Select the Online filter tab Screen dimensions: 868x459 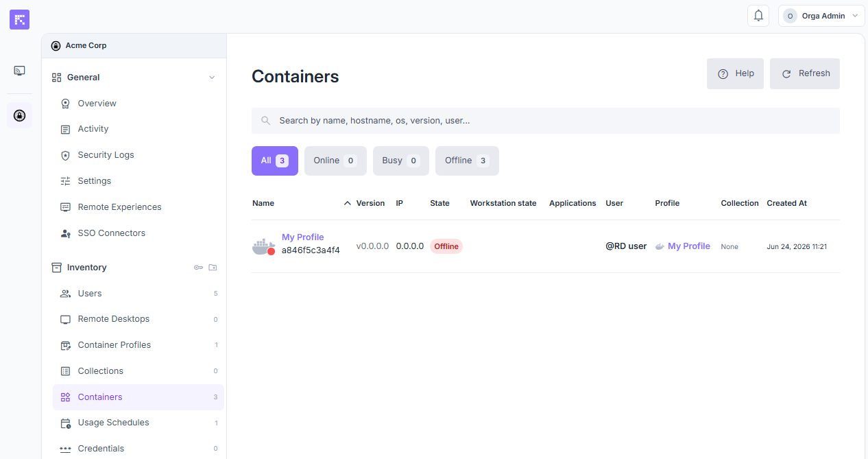coord(335,161)
